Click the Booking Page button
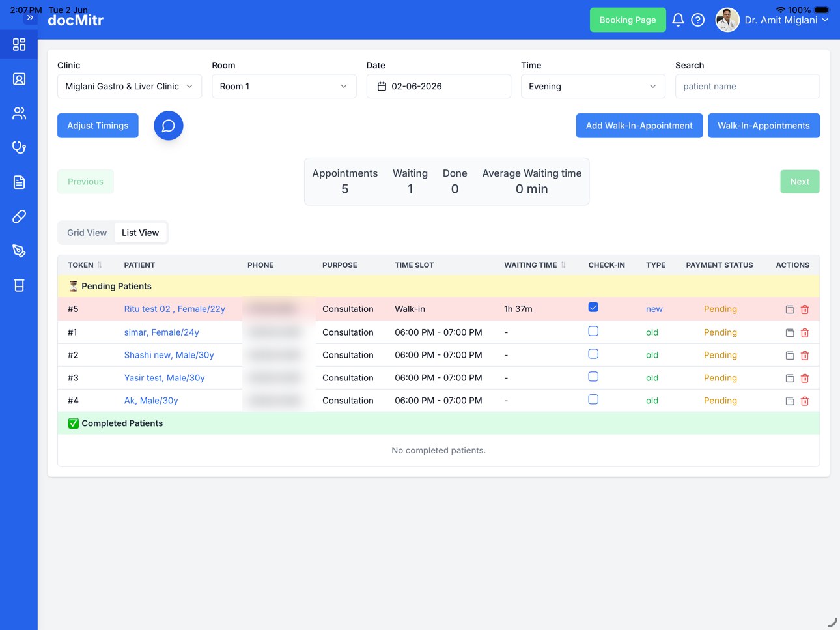The width and height of the screenshot is (840, 630). coord(628,20)
